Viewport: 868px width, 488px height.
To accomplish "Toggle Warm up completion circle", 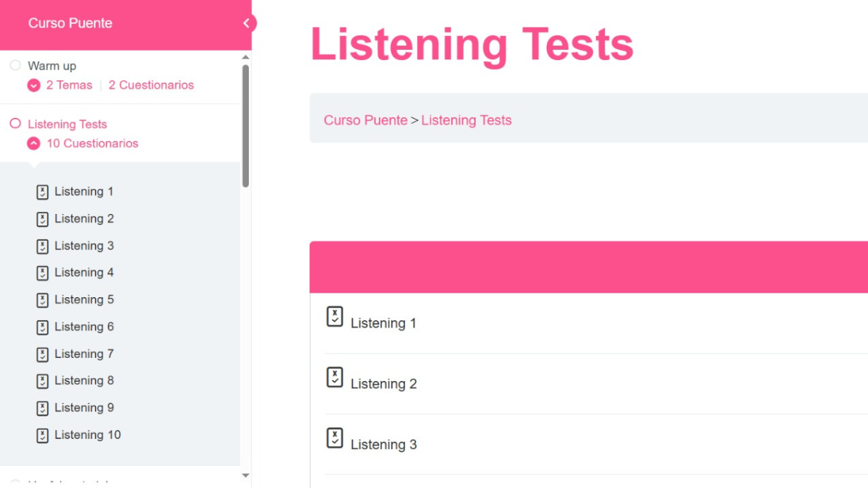I will (x=15, y=66).
